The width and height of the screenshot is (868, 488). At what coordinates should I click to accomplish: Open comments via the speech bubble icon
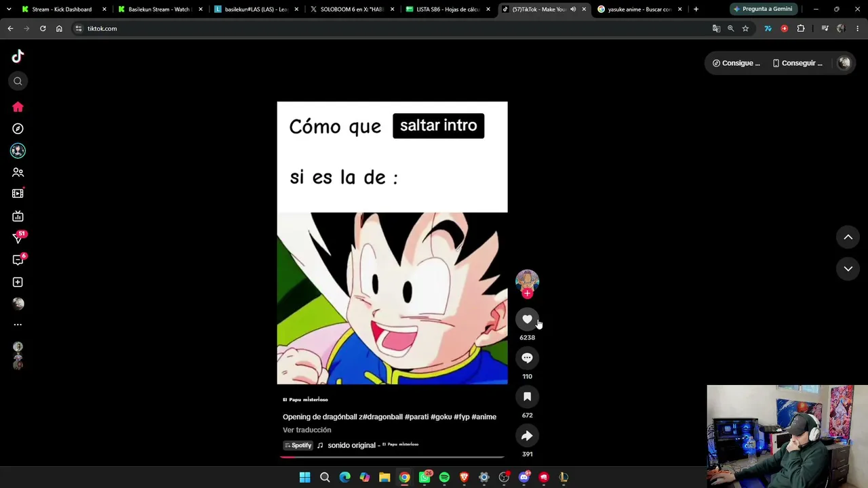[527, 358]
